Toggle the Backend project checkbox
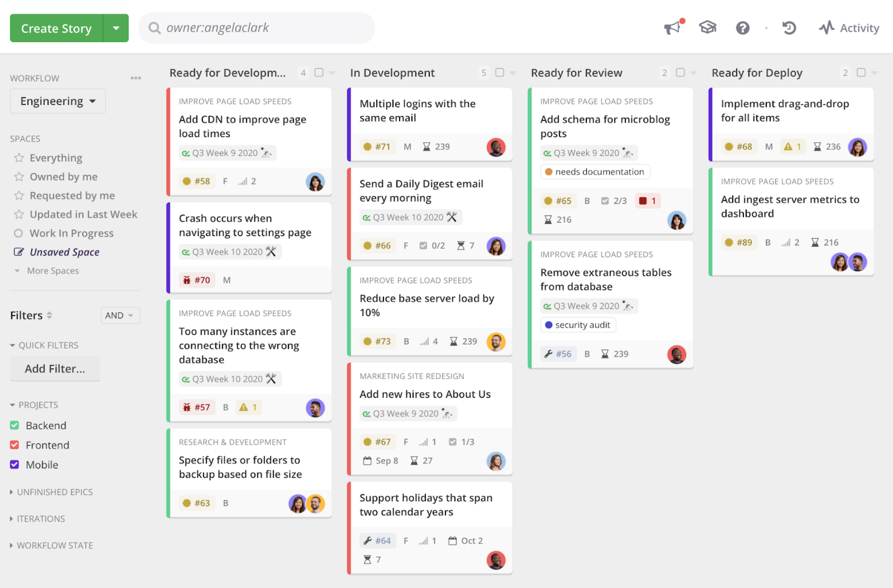The width and height of the screenshot is (893, 588). 14,425
